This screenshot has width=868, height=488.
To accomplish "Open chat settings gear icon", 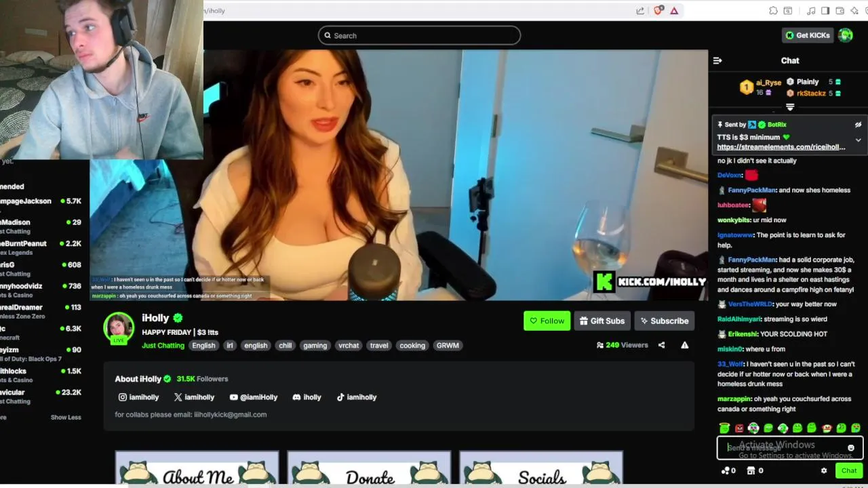I will pyautogui.click(x=824, y=470).
